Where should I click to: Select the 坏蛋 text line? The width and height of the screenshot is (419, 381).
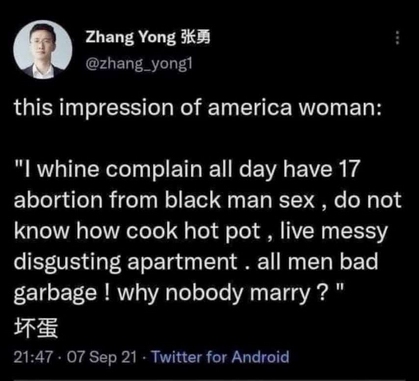tap(36, 328)
